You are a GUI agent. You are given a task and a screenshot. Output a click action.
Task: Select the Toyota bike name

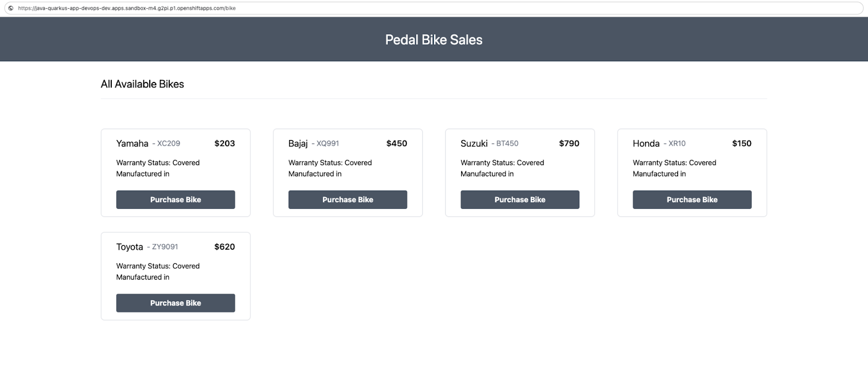click(130, 247)
